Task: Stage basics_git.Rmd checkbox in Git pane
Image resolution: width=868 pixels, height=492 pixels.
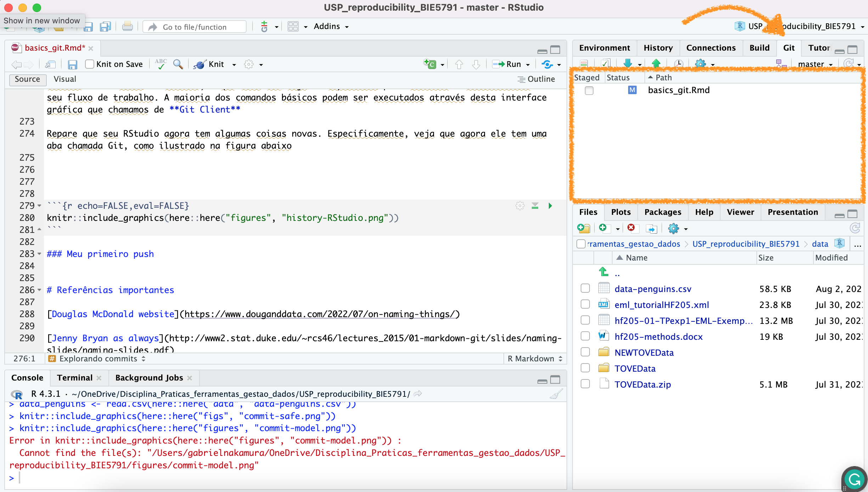Action: point(589,91)
